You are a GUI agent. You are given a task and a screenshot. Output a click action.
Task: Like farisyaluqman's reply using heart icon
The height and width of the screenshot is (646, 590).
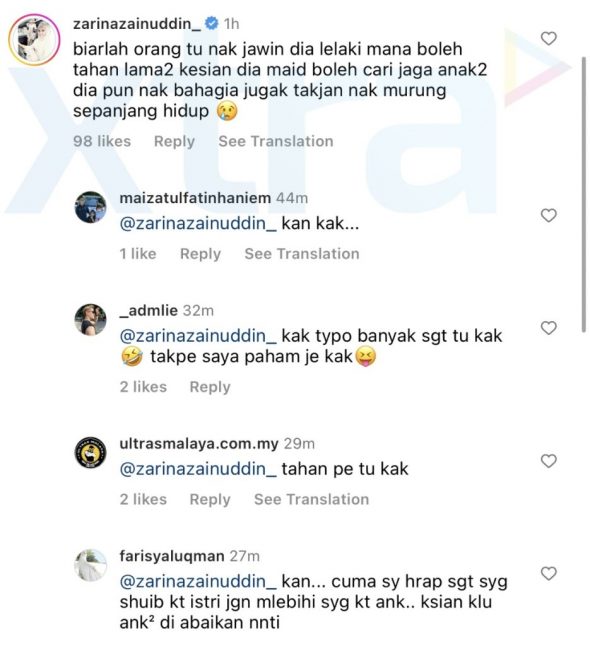548,573
